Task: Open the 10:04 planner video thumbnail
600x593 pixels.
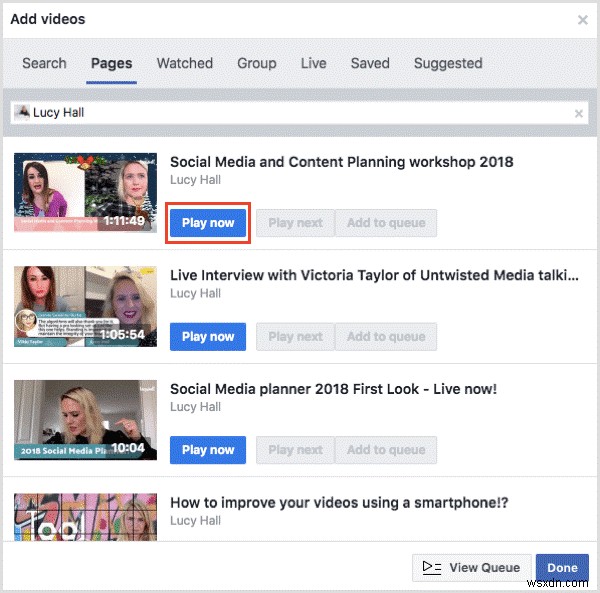Action: point(85,420)
